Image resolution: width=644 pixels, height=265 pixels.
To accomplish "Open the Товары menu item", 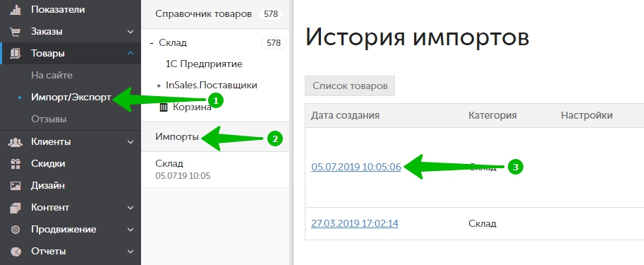I will pos(48,54).
